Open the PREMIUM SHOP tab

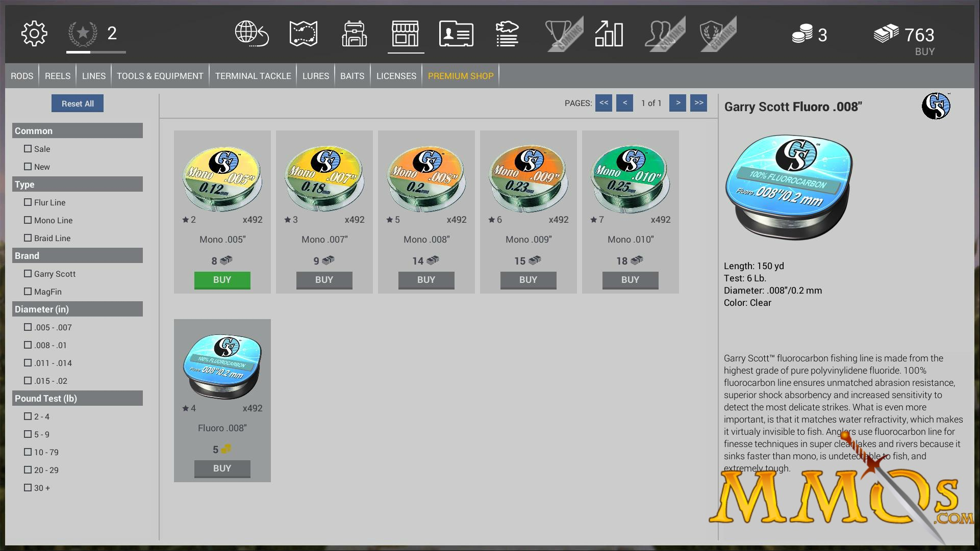461,76
